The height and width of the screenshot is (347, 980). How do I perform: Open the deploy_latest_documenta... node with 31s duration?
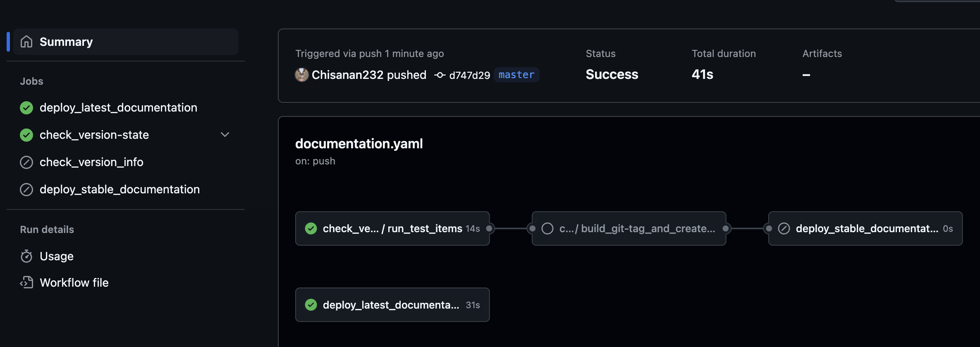coord(392,305)
